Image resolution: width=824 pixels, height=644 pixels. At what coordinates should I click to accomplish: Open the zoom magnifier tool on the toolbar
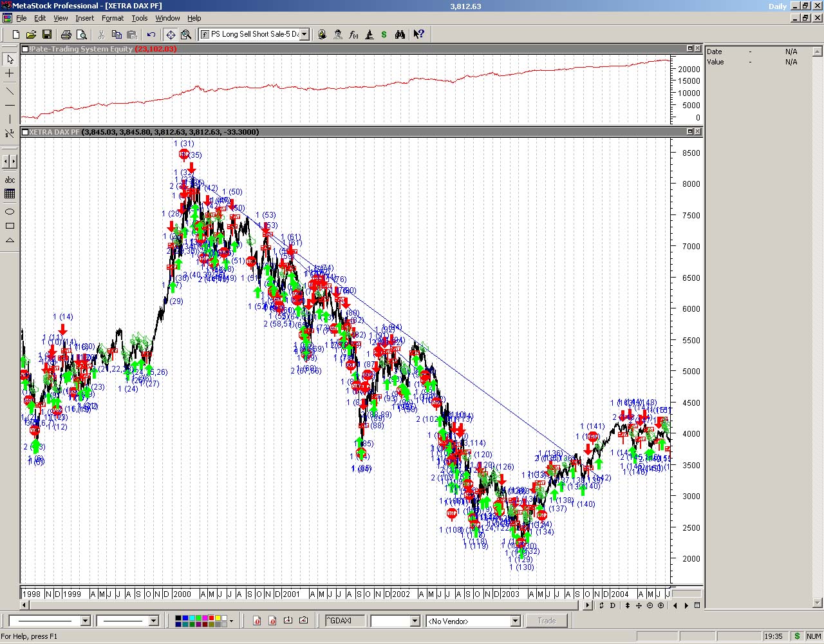[186, 34]
